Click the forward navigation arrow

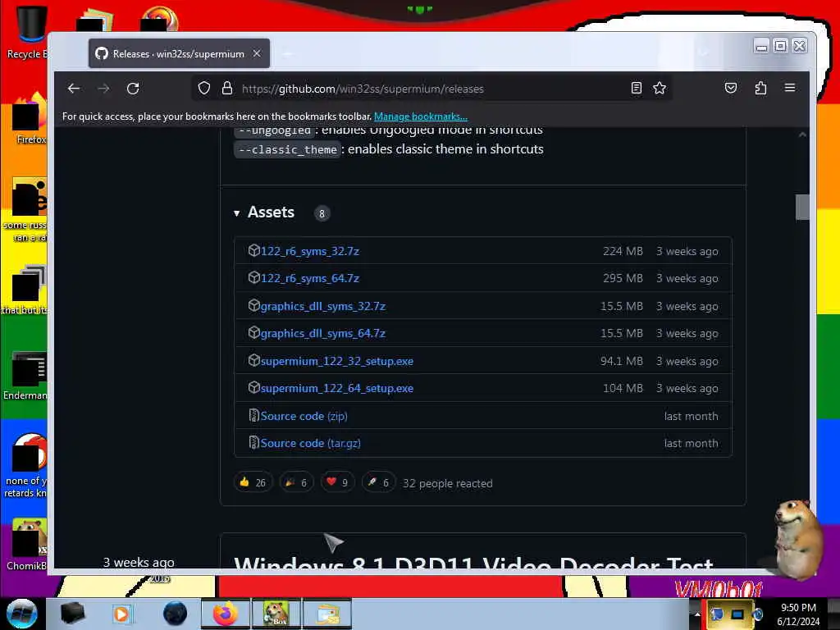pyautogui.click(x=103, y=89)
